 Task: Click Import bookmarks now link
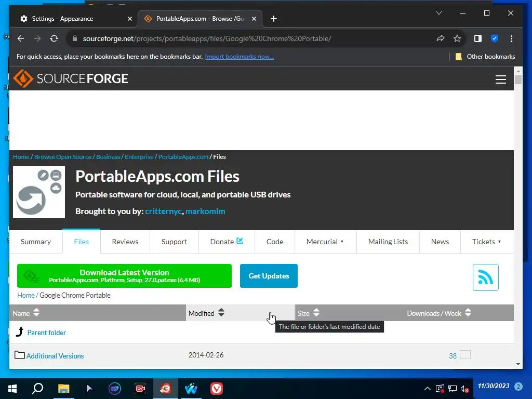[x=240, y=57]
